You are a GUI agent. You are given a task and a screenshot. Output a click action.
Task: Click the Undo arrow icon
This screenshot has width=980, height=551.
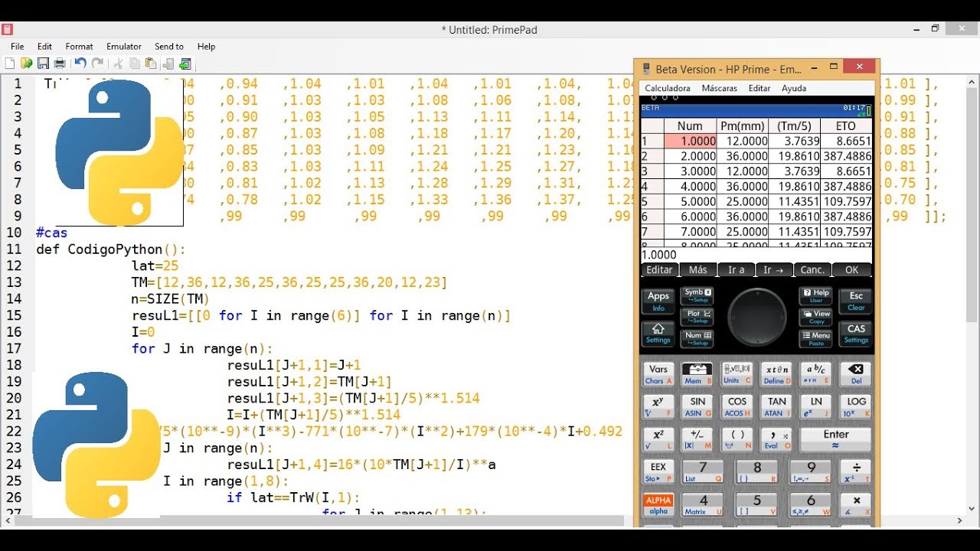tap(80, 64)
